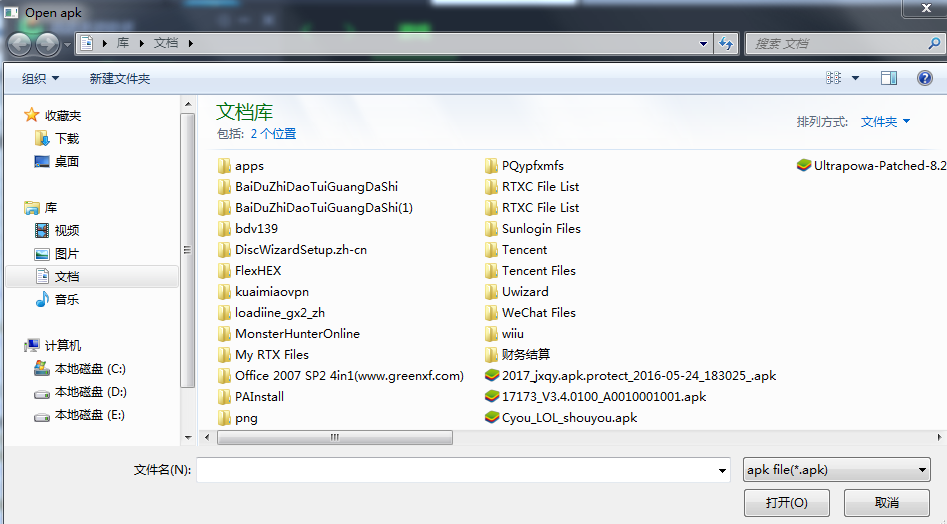Open the apk file type dropdown
This screenshot has width=947, height=524.
tap(836, 470)
